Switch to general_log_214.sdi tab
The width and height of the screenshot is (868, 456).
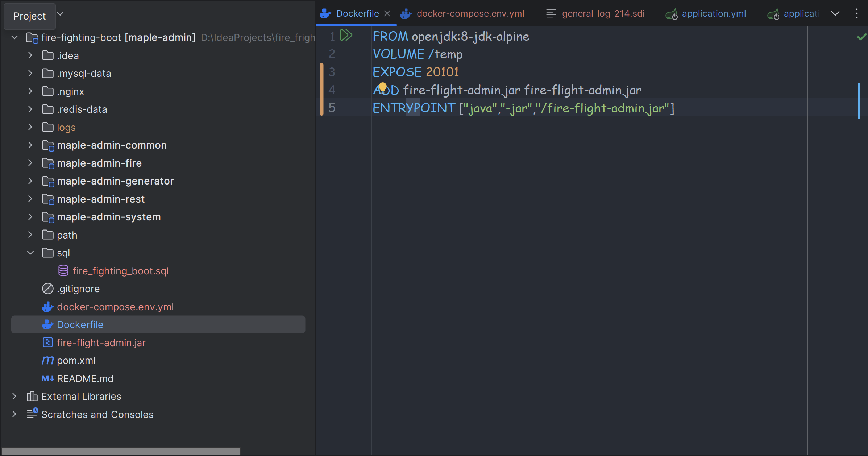(603, 14)
